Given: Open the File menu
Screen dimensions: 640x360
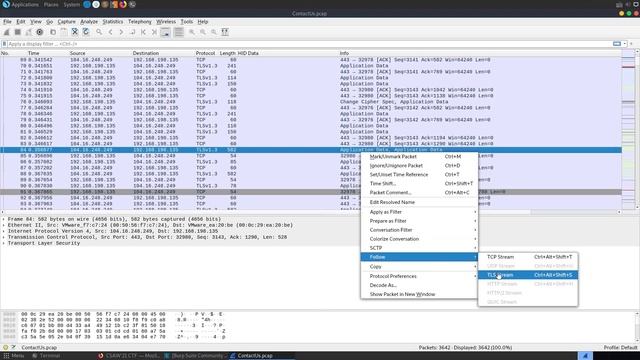Looking at the screenshot, I should pos(7,22).
